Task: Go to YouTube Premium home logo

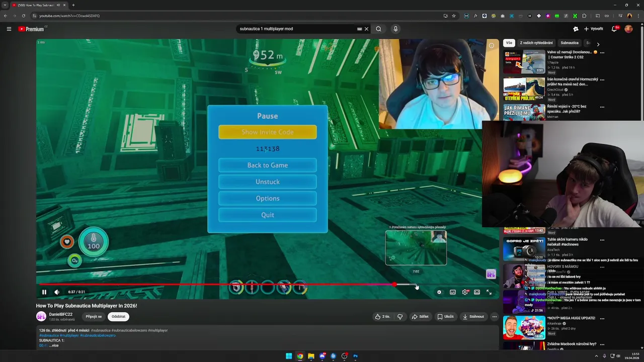Action: tap(32, 29)
